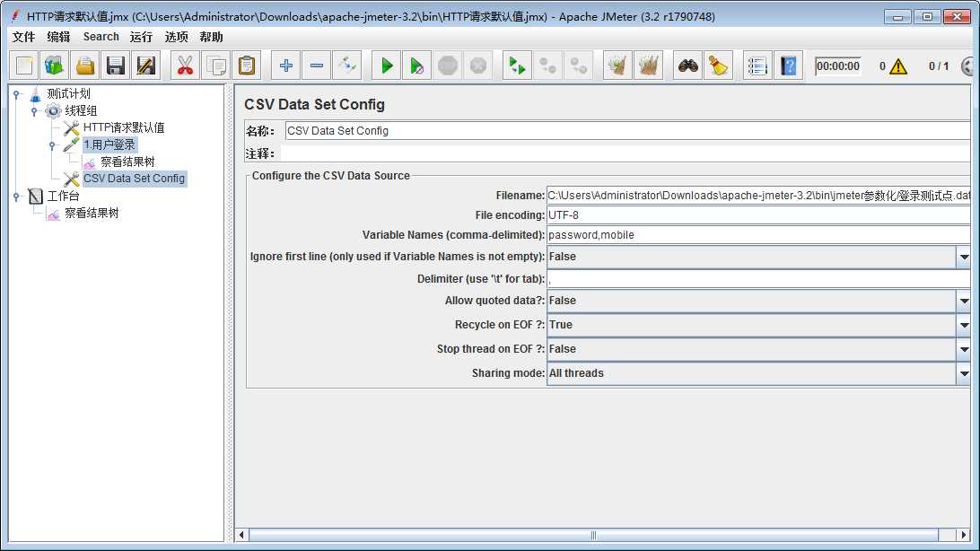Click the Remote shutdown all icon

point(578,66)
